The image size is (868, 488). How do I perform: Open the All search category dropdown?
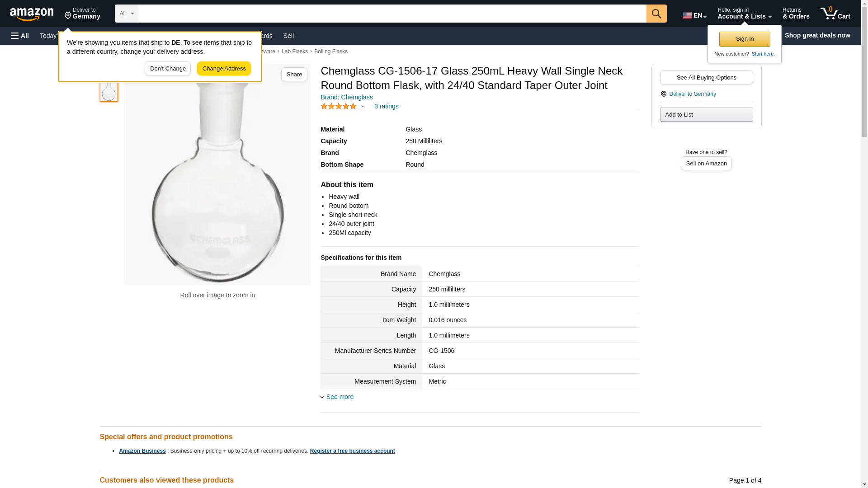click(126, 14)
